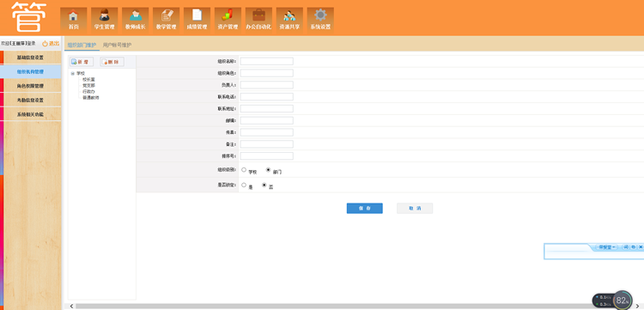This screenshot has width=644, height=310.
Task: Open 教师成长 teacher growth module
Action: coord(135,20)
